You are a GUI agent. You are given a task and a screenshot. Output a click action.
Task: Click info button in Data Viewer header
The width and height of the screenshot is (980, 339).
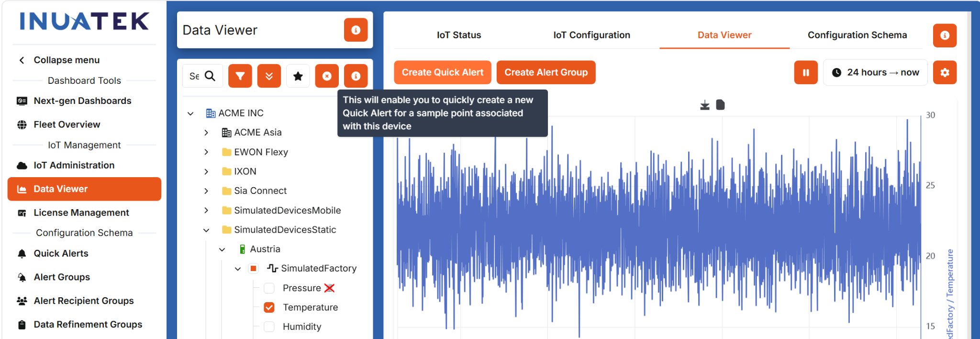tap(356, 30)
